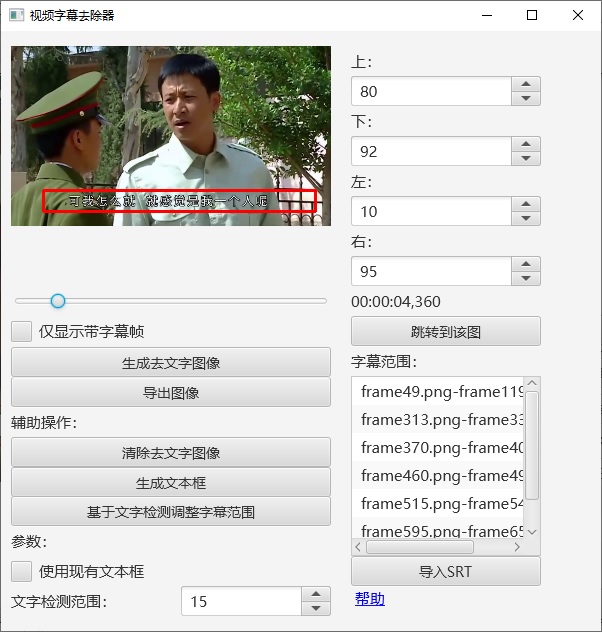Select frame515.png subtitle range row

tap(438, 503)
